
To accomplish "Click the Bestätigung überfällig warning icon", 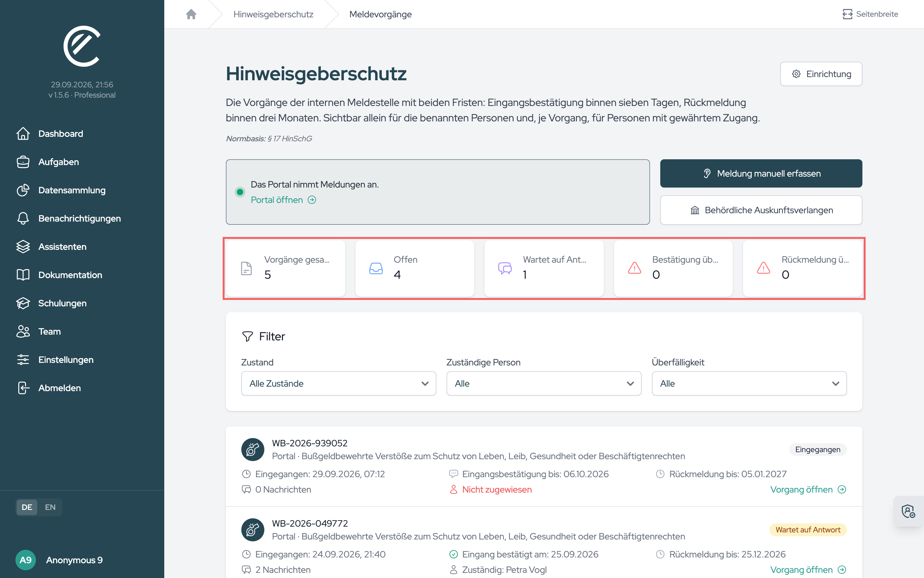I will (x=634, y=268).
